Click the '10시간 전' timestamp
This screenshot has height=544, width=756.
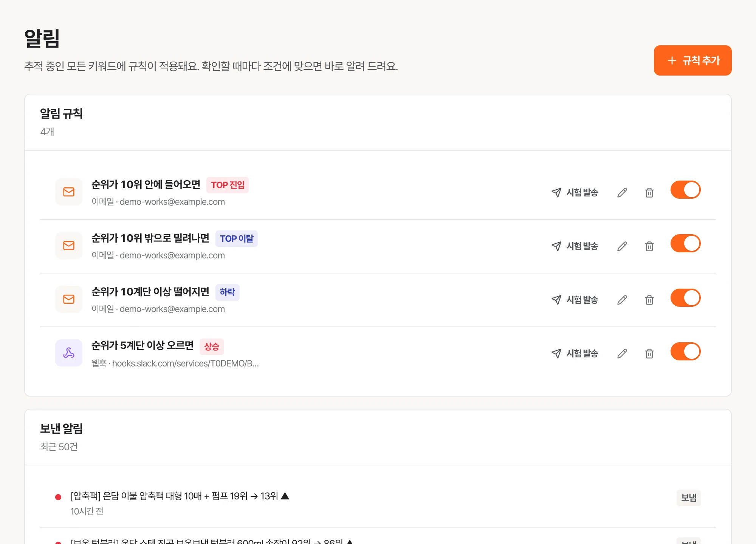(87, 512)
